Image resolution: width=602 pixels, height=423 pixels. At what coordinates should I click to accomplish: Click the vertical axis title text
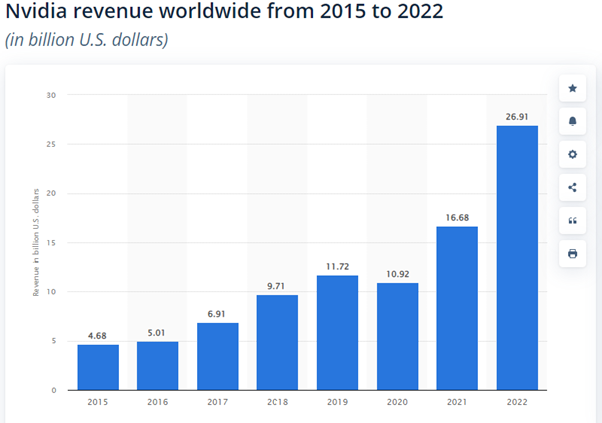[x=36, y=242]
